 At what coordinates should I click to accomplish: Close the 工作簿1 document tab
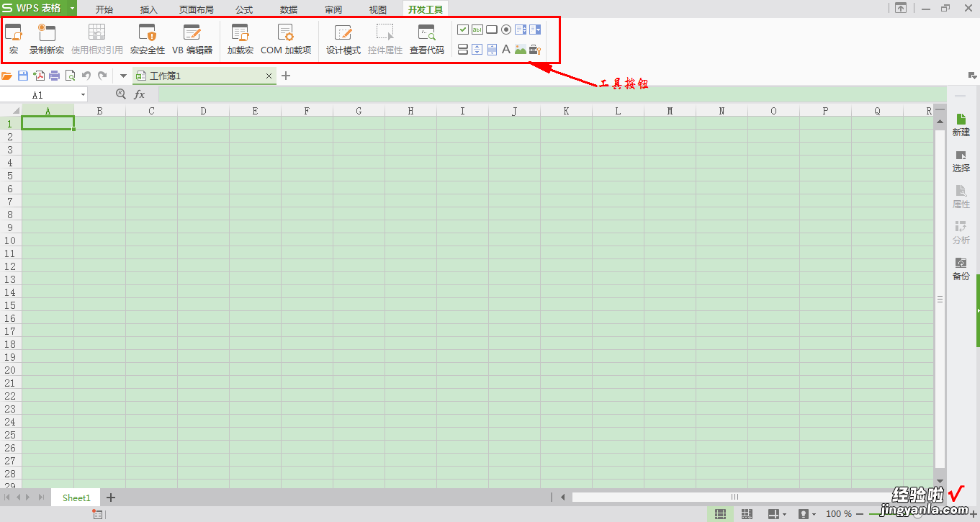[269, 76]
